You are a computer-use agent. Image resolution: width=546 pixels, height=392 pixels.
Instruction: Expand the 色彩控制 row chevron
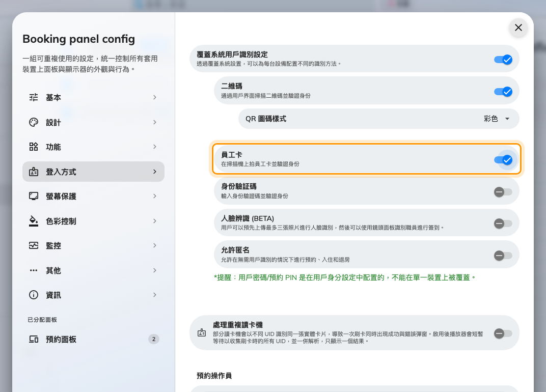point(155,221)
